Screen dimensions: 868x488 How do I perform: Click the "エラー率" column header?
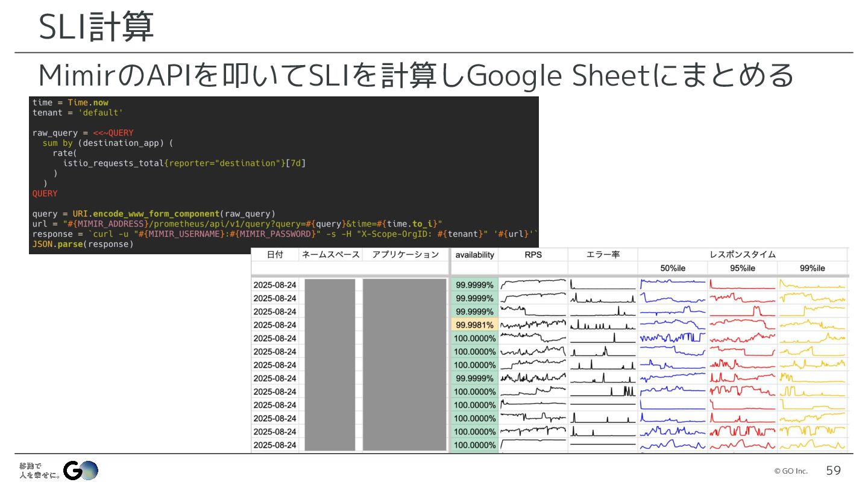tap(603, 255)
